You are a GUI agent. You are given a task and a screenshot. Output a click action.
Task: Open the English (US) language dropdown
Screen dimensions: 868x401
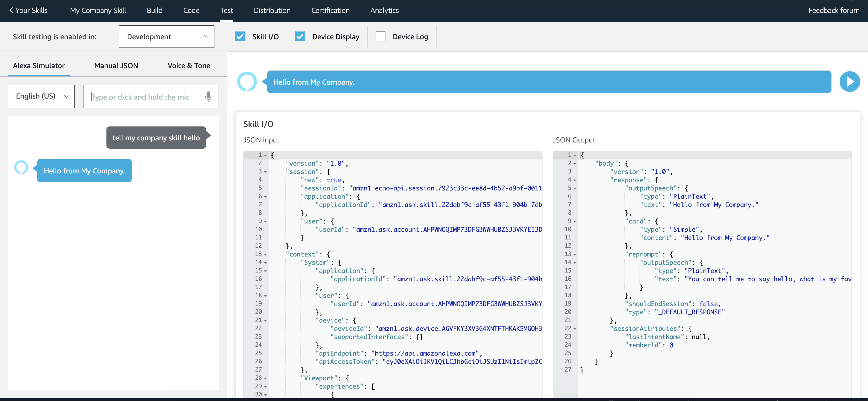point(41,96)
